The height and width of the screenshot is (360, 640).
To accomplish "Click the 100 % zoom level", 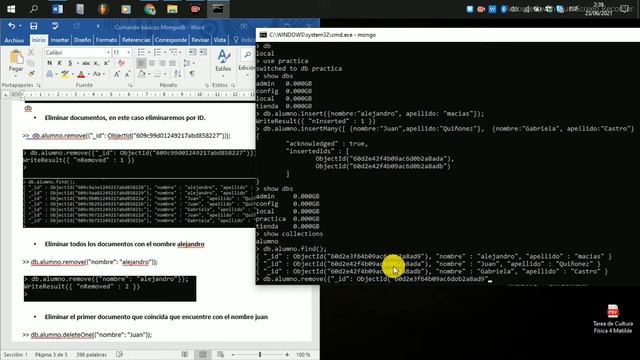I will tap(303, 355).
